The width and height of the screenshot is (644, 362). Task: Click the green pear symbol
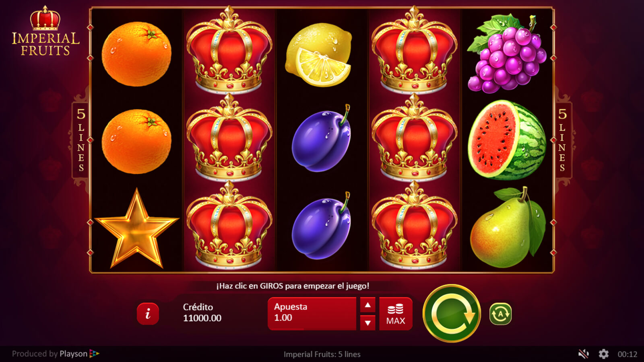click(508, 227)
